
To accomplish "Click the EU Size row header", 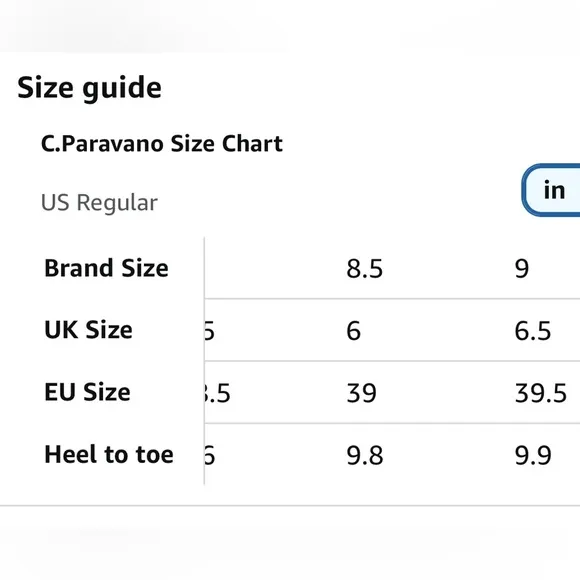I will (87, 392).
